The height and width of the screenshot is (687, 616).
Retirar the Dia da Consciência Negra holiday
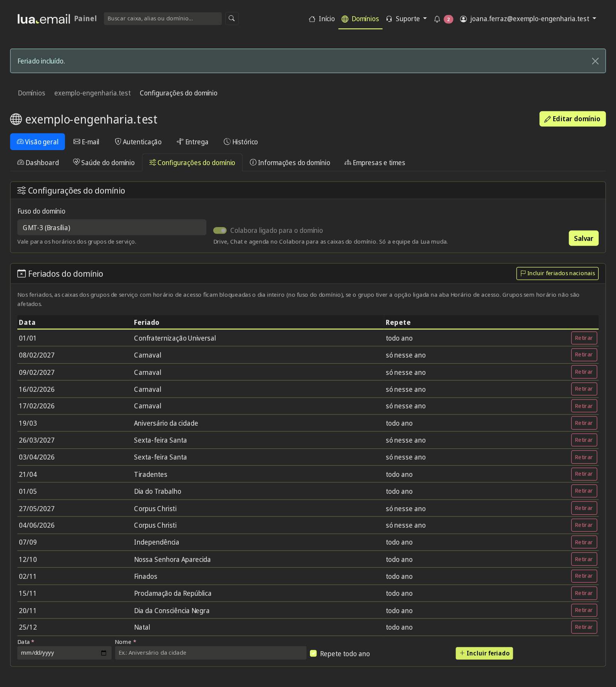(x=584, y=610)
